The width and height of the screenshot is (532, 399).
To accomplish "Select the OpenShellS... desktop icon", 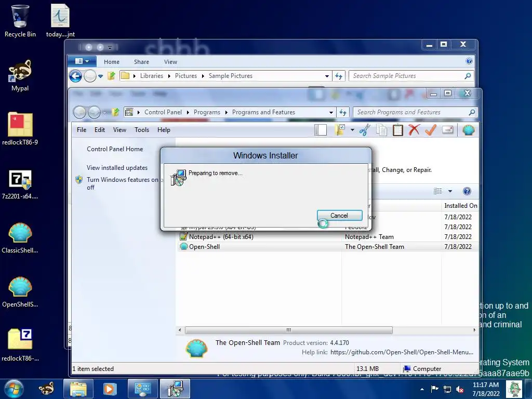I will (20, 292).
